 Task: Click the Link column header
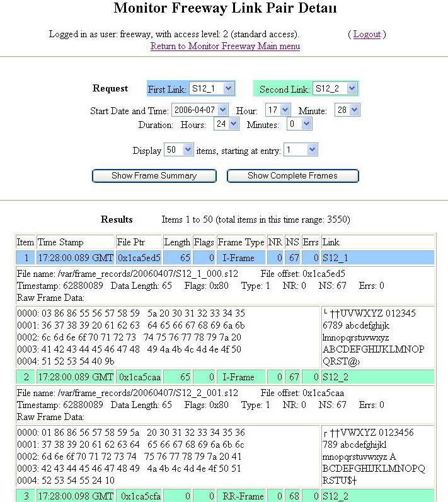330,242
